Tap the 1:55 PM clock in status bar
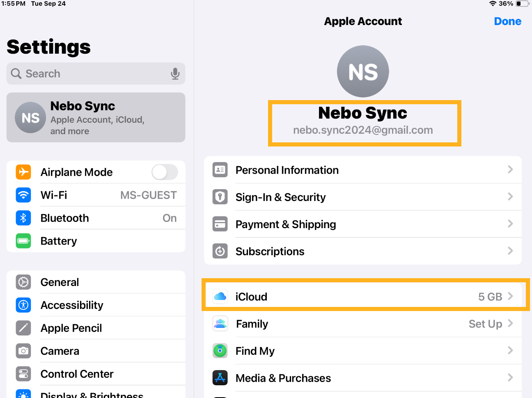 pos(13,4)
